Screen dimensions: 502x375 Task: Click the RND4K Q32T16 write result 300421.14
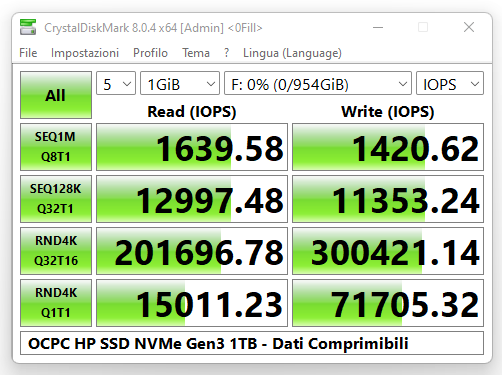[388, 251]
